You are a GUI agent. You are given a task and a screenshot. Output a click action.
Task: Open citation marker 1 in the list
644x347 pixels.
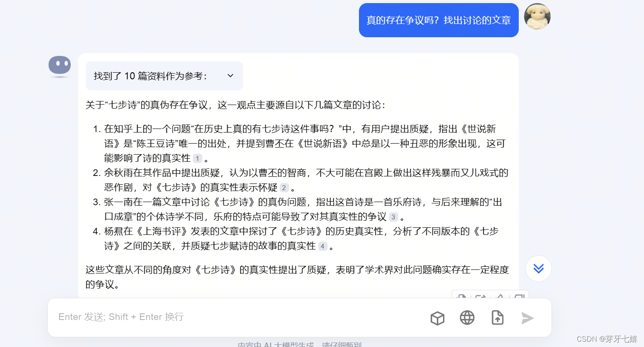(x=197, y=158)
